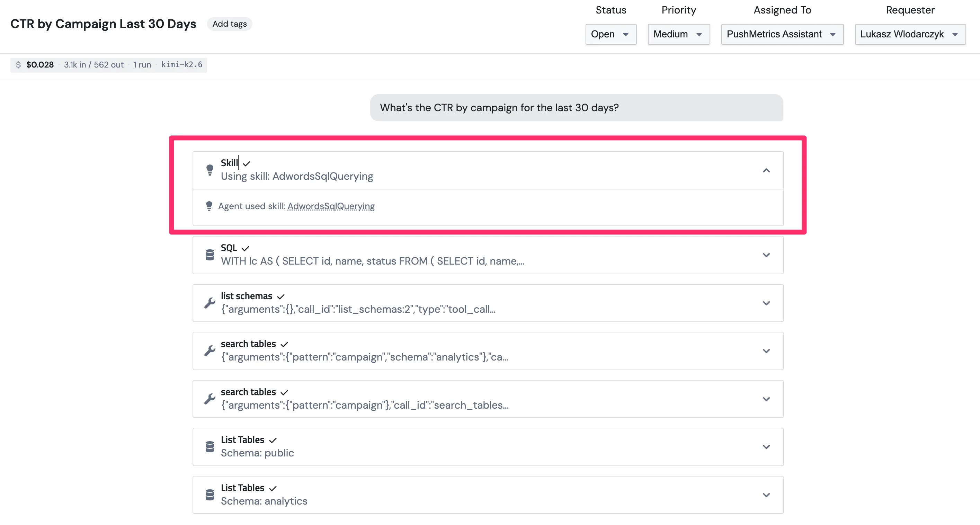The width and height of the screenshot is (980, 525).
Task: Open the Priority dropdown showing Medium
Action: [679, 34]
